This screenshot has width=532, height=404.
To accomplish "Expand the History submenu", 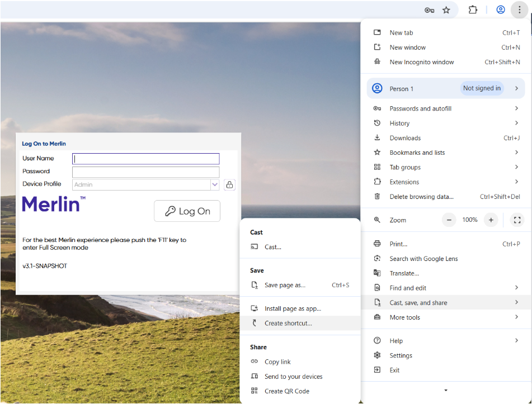I will pyautogui.click(x=446, y=123).
